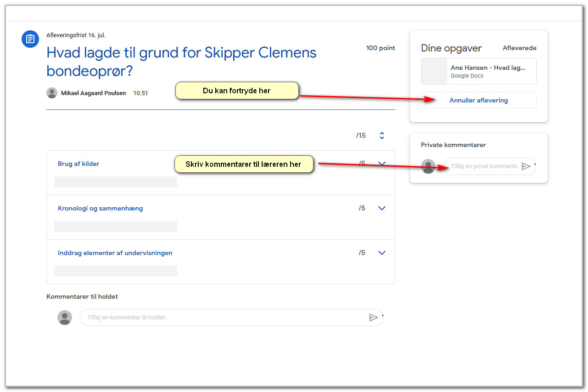Screen dimensions: 588x392
Task: Expand the Inddrag elementer af undervisningen chevron
Action: coord(381,253)
